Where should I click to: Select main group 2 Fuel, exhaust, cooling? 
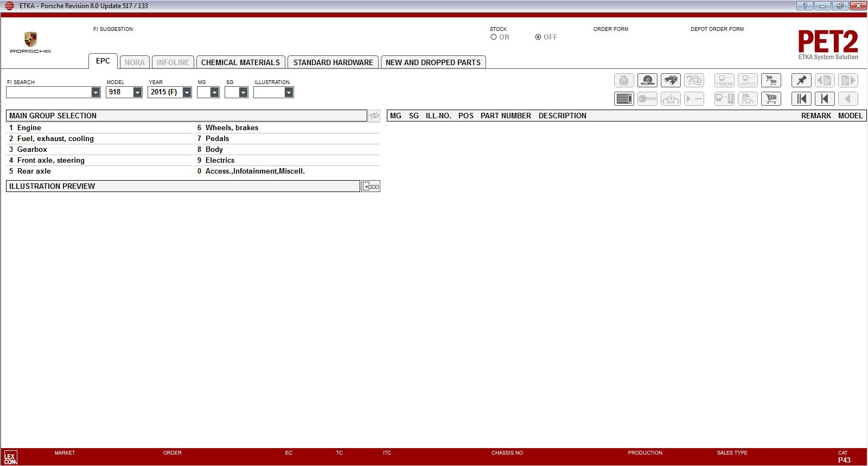99,139
